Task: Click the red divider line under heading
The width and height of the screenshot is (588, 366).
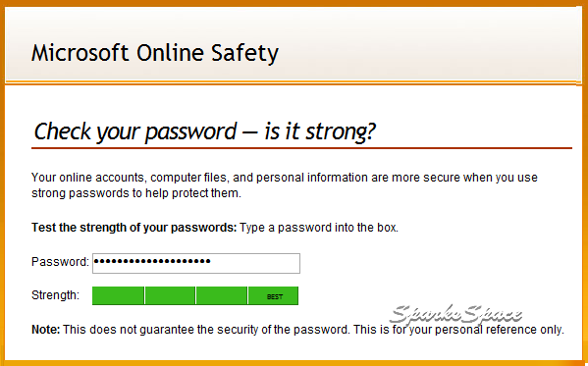Action: click(301, 148)
